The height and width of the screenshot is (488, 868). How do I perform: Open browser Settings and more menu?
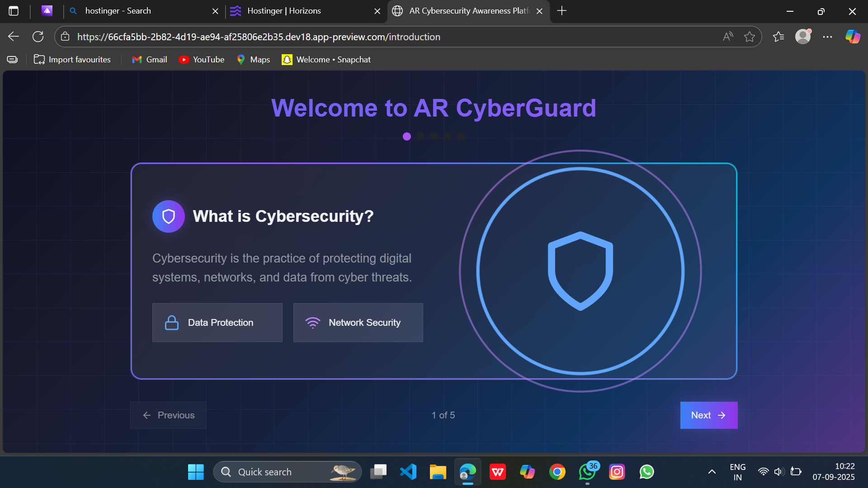827,37
